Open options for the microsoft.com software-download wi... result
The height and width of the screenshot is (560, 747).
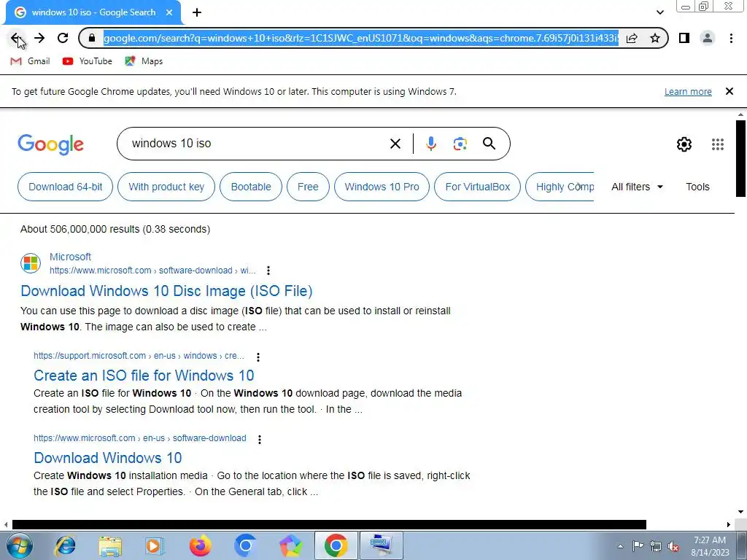[x=268, y=271]
